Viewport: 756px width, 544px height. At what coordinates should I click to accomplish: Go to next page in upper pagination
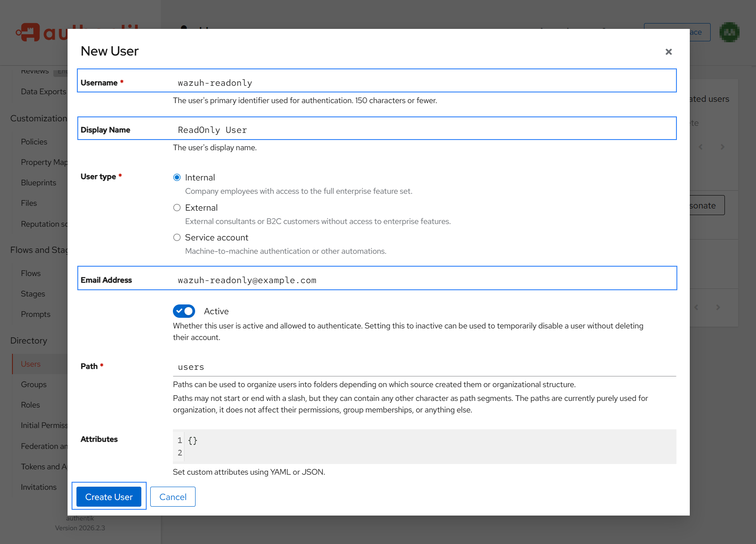723,147
